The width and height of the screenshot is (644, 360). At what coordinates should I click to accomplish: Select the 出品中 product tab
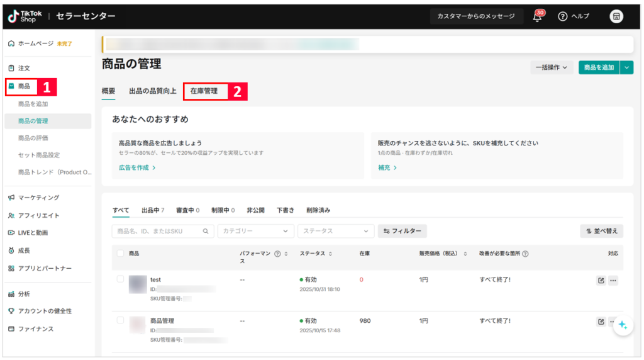pos(153,210)
